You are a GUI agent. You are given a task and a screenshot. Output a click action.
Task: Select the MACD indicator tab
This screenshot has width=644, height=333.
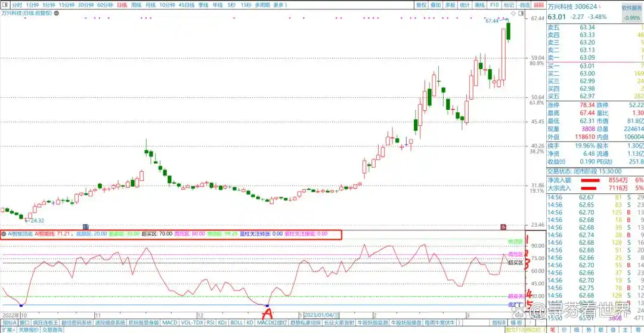[x=170, y=322]
